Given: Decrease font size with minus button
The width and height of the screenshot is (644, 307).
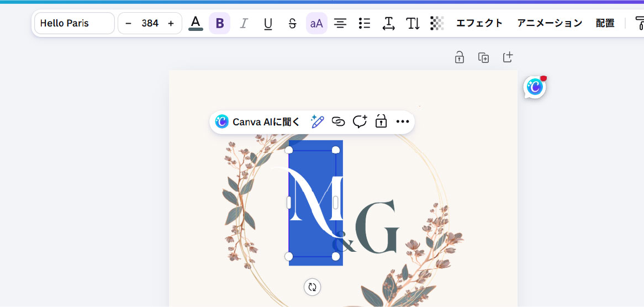Looking at the screenshot, I should tap(129, 23).
